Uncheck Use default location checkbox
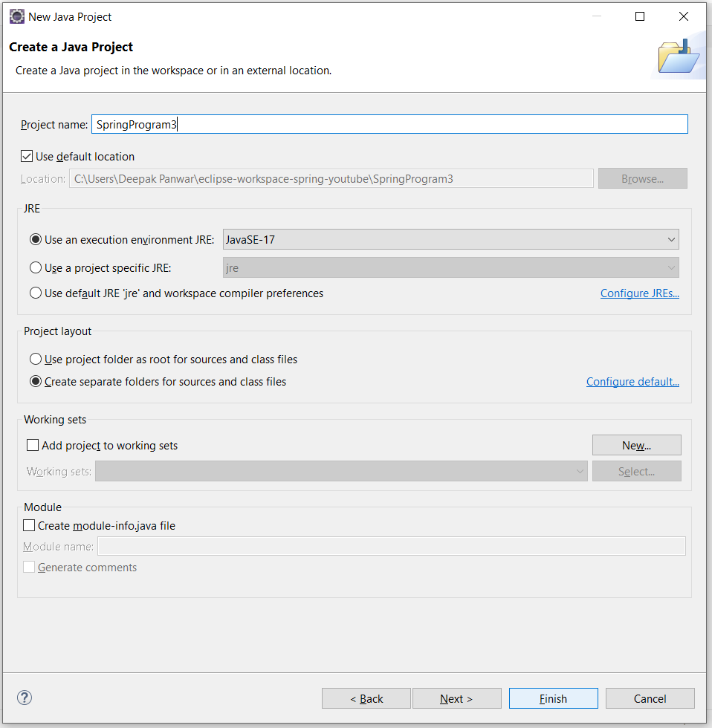This screenshot has width=712, height=728. coord(27,157)
